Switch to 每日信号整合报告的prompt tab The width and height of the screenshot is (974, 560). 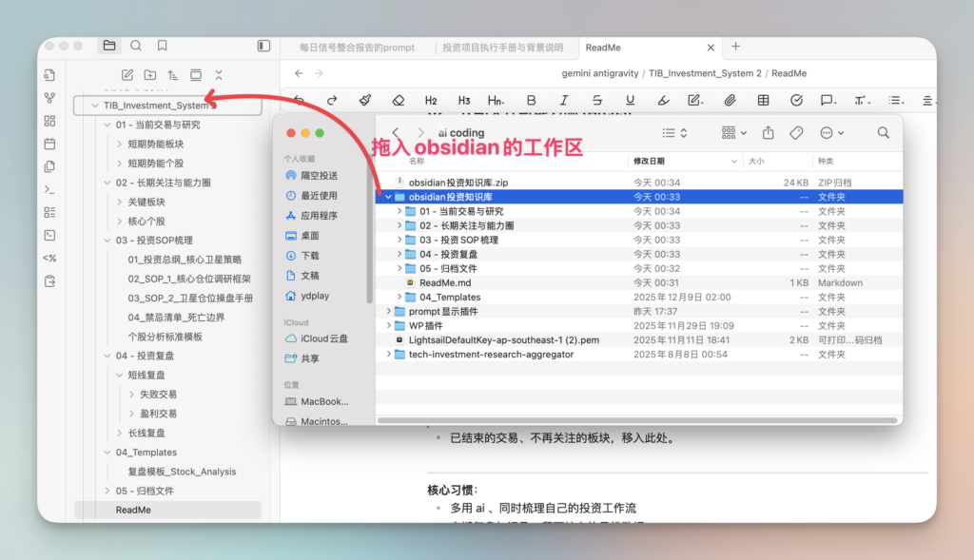pyautogui.click(x=357, y=48)
